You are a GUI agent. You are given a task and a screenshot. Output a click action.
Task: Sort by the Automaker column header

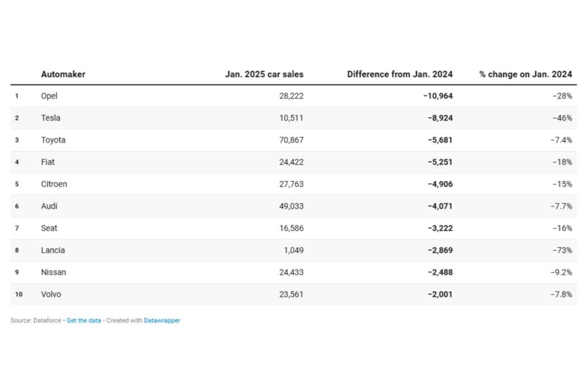pyautogui.click(x=63, y=74)
